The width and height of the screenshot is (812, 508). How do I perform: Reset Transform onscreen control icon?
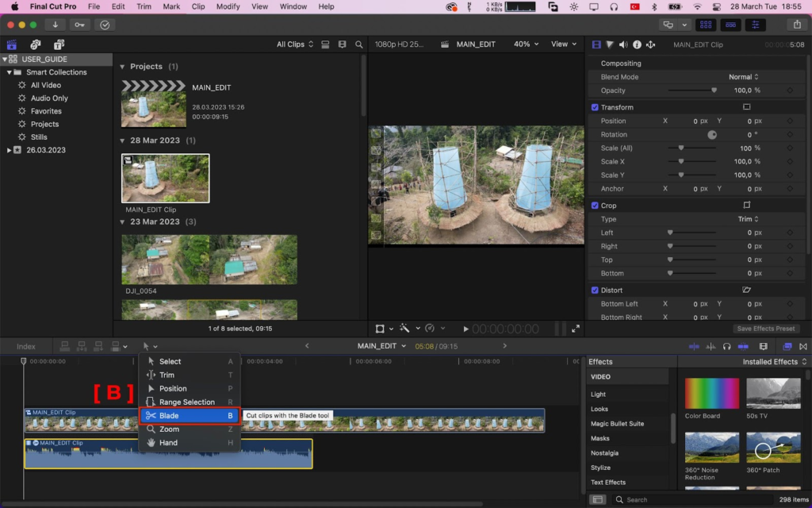(746, 107)
